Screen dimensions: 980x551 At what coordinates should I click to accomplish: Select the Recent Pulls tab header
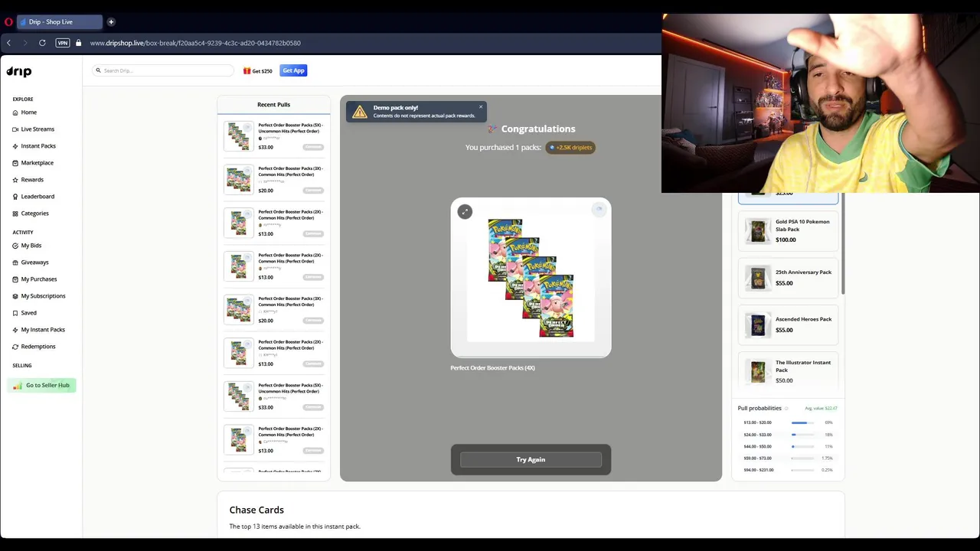[273, 105]
